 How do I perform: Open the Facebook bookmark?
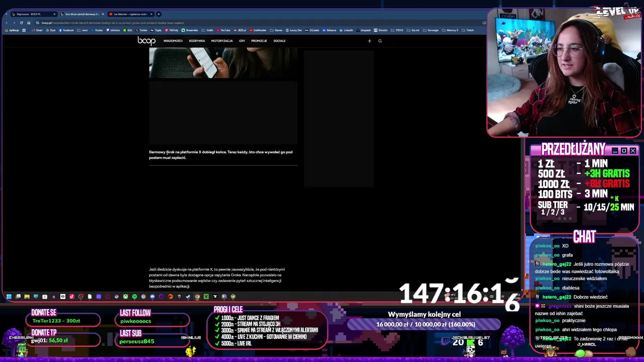click(x=66, y=30)
